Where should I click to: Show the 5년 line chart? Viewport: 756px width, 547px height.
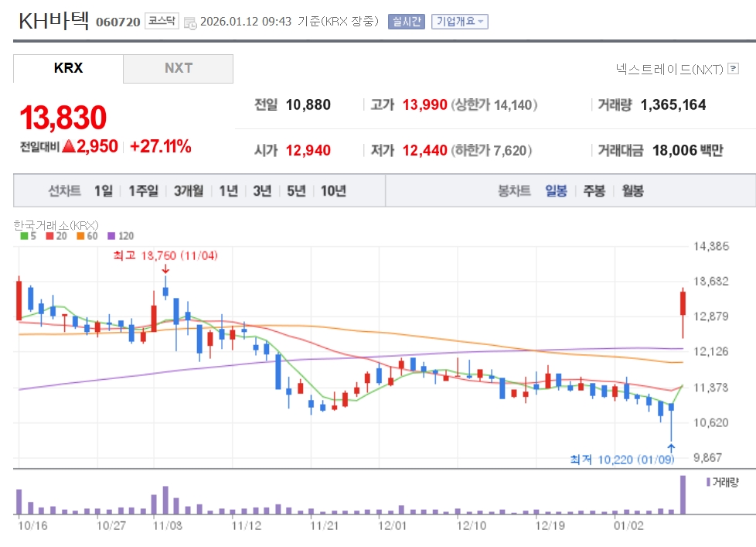[x=297, y=191]
